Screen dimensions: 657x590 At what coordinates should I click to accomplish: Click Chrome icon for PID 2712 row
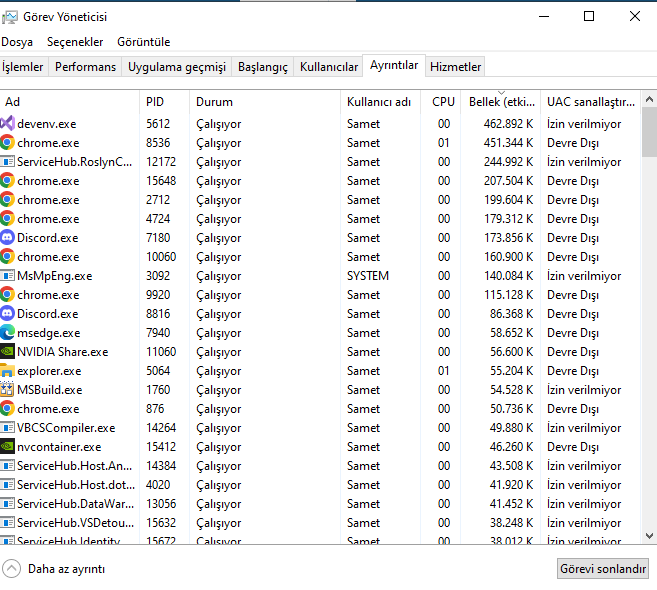[x=8, y=199]
